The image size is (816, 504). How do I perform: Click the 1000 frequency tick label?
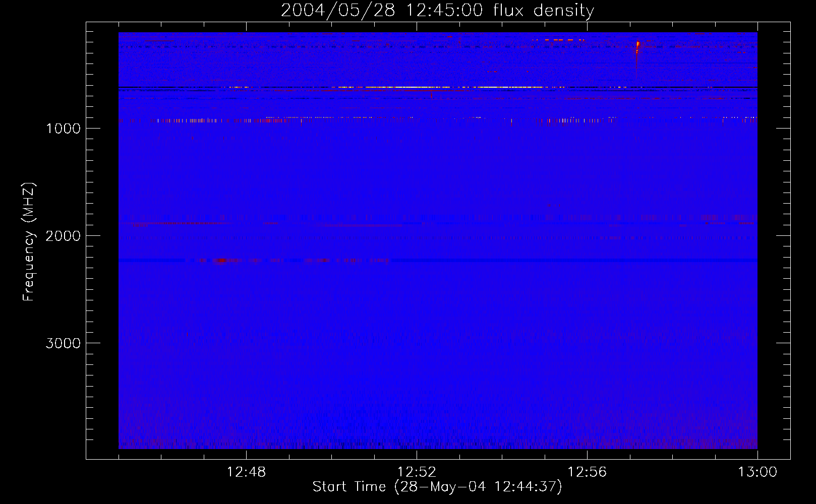click(63, 129)
